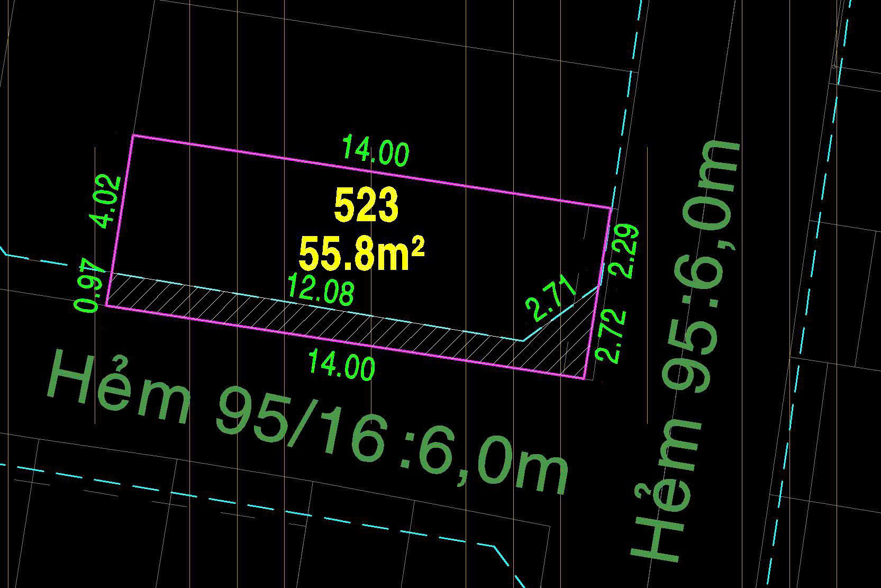Click the 0.97 dimension text
This screenshot has height=588, width=881.
(87, 286)
